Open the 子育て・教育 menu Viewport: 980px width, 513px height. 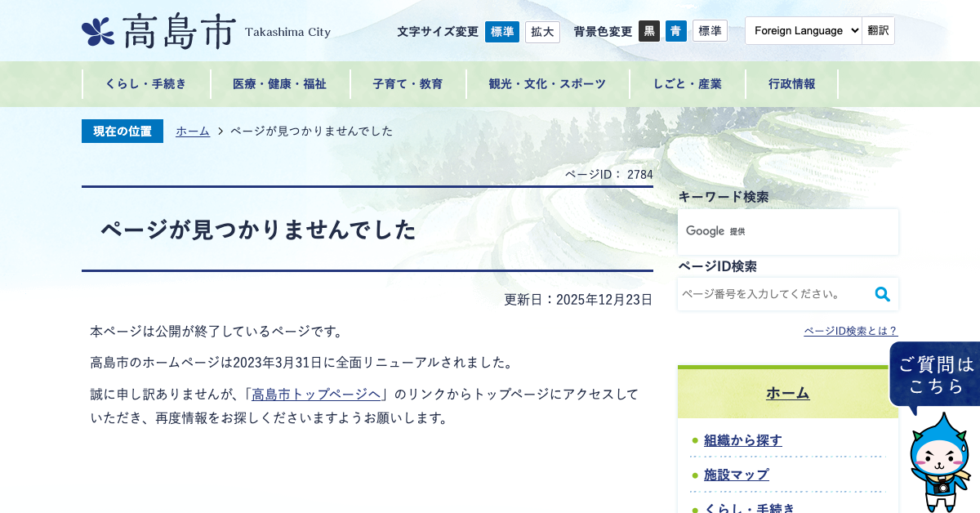[408, 83]
